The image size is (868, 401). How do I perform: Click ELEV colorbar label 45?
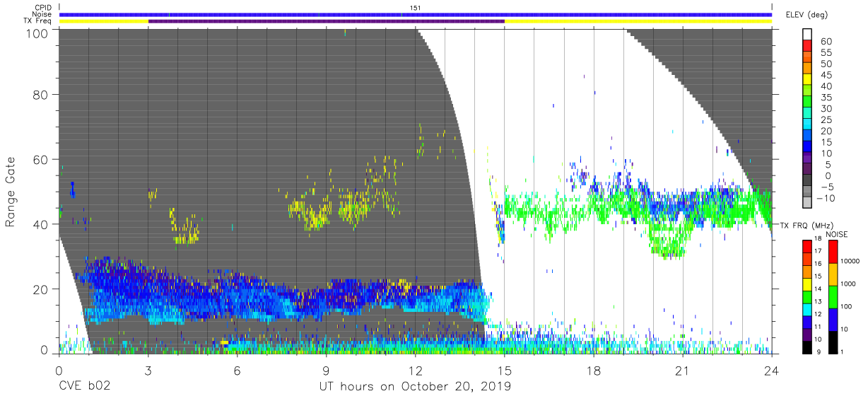[825, 75]
